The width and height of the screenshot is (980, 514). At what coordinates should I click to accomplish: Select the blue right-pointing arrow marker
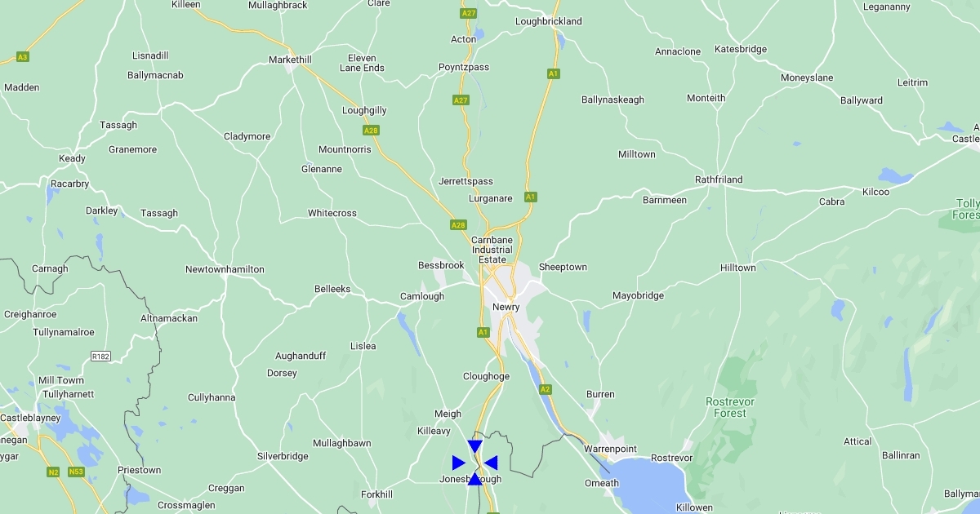[458, 463]
